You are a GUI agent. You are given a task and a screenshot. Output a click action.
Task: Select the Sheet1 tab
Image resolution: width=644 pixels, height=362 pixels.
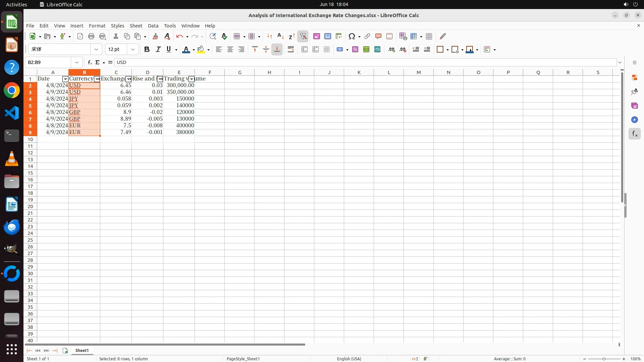pyautogui.click(x=82, y=350)
